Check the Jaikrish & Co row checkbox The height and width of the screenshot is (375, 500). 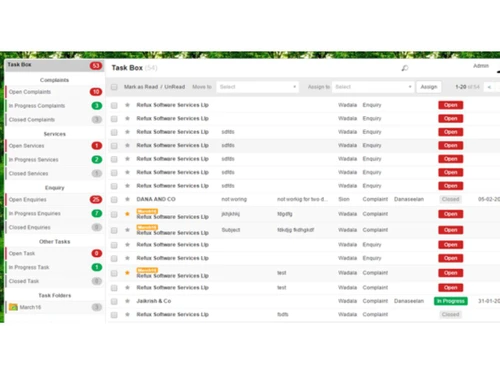click(x=114, y=301)
